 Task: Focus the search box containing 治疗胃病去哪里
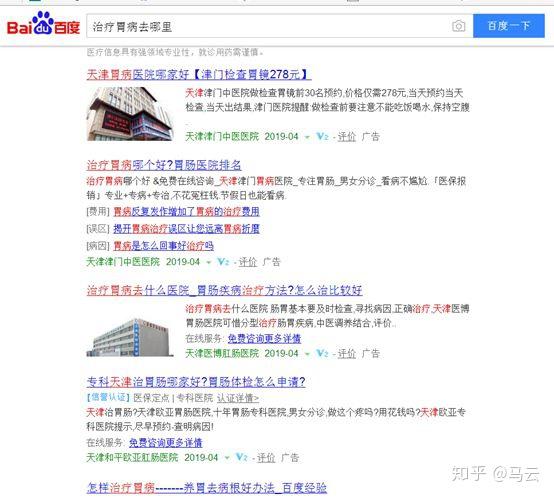[x=269, y=26]
